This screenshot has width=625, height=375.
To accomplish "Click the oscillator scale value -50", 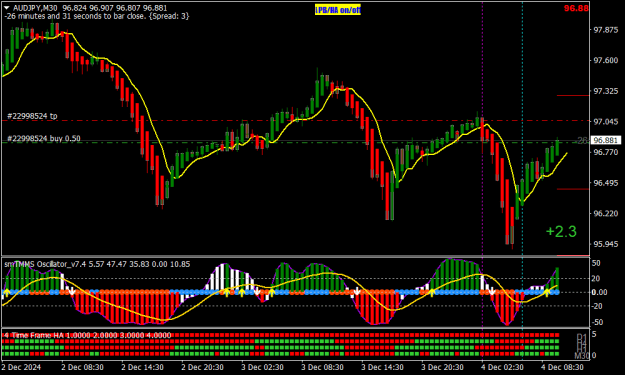I will click(x=597, y=322).
